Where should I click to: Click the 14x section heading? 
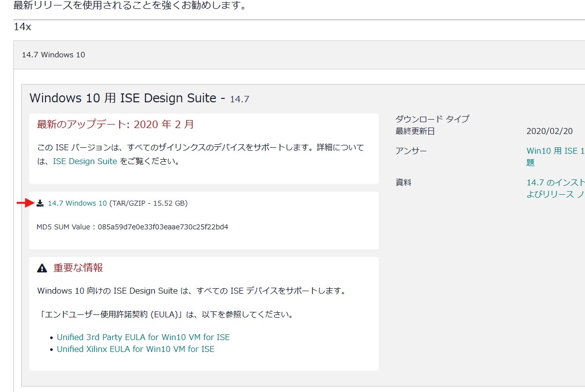pos(22,27)
